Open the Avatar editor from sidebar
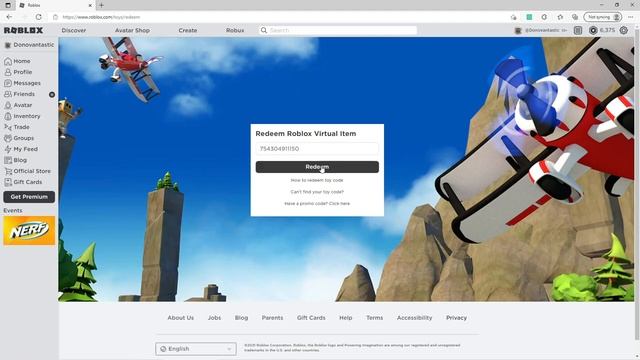 pyautogui.click(x=18, y=105)
